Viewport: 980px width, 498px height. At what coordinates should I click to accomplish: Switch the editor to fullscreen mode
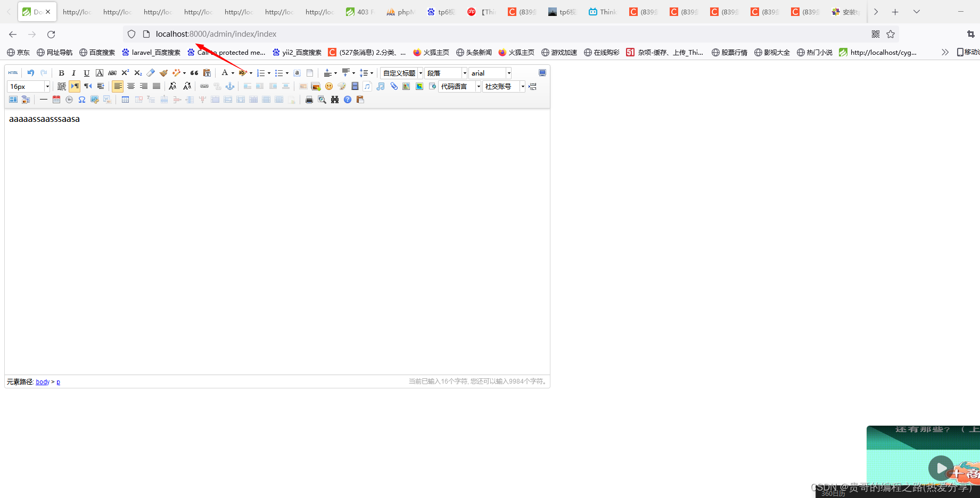click(x=542, y=73)
